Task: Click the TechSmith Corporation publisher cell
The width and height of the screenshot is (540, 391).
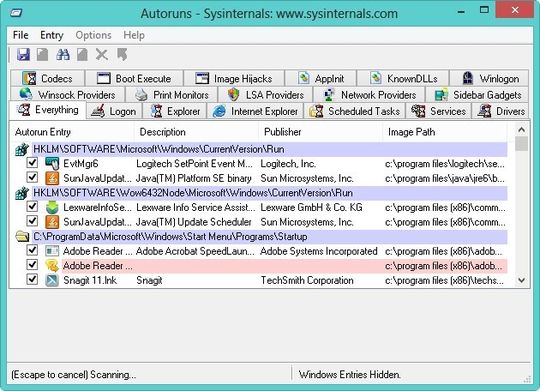Action: click(x=307, y=280)
